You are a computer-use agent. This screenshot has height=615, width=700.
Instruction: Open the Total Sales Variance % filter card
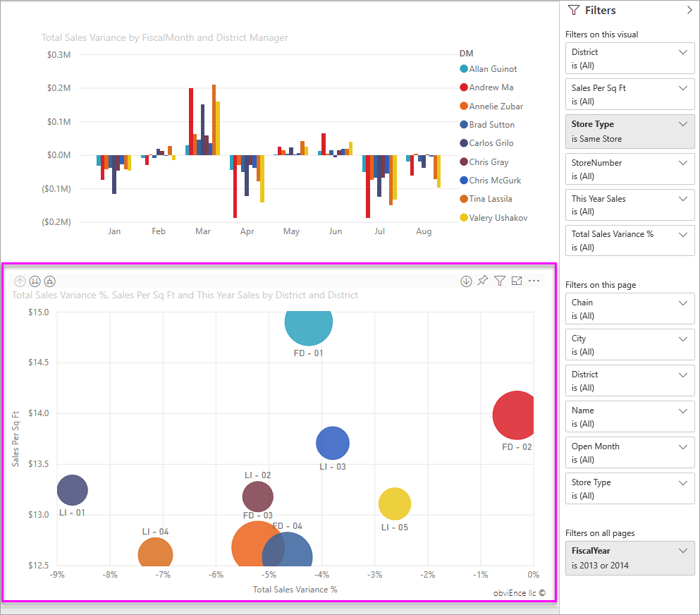(x=682, y=233)
